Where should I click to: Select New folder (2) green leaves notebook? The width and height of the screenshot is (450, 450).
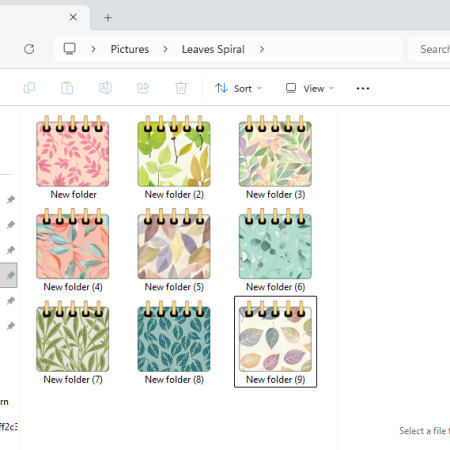click(174, 151)
